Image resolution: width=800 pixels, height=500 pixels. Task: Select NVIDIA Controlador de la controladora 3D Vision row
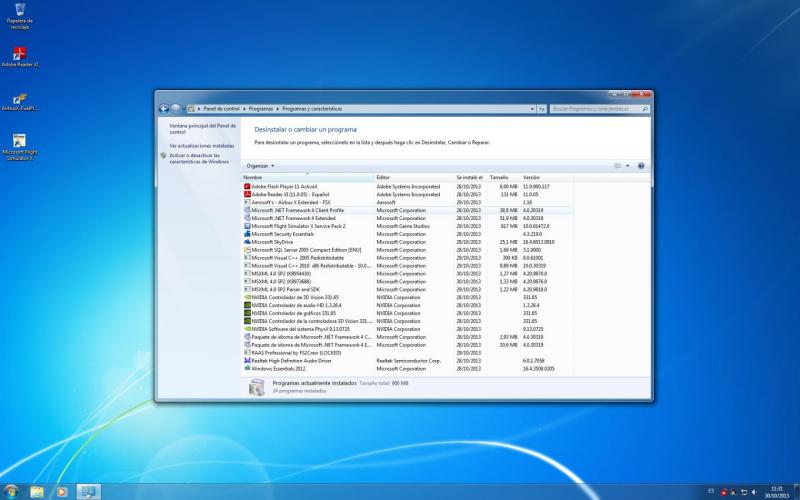click(x=408, y=321)
